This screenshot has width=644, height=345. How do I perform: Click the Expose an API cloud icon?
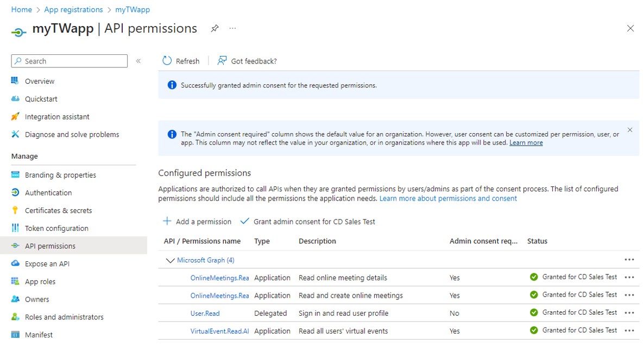(x=15, y=264)
